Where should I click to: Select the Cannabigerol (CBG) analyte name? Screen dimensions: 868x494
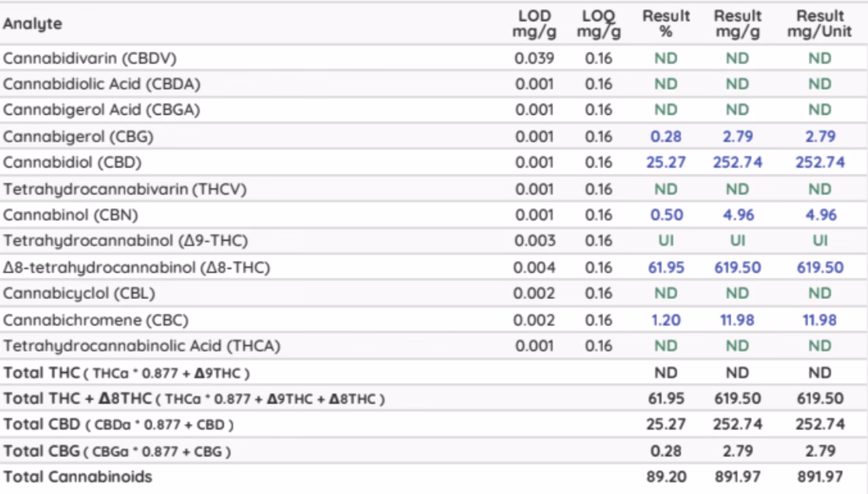(78, 137)
